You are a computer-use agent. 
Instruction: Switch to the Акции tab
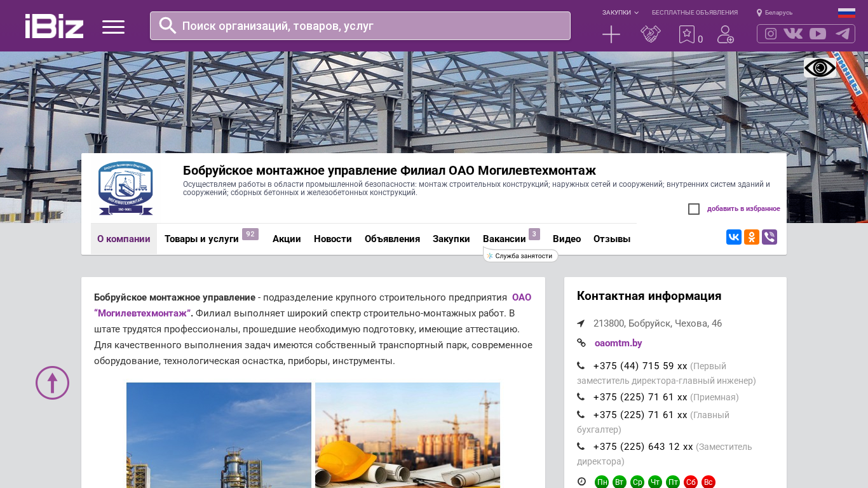click(x=287, y=239)
